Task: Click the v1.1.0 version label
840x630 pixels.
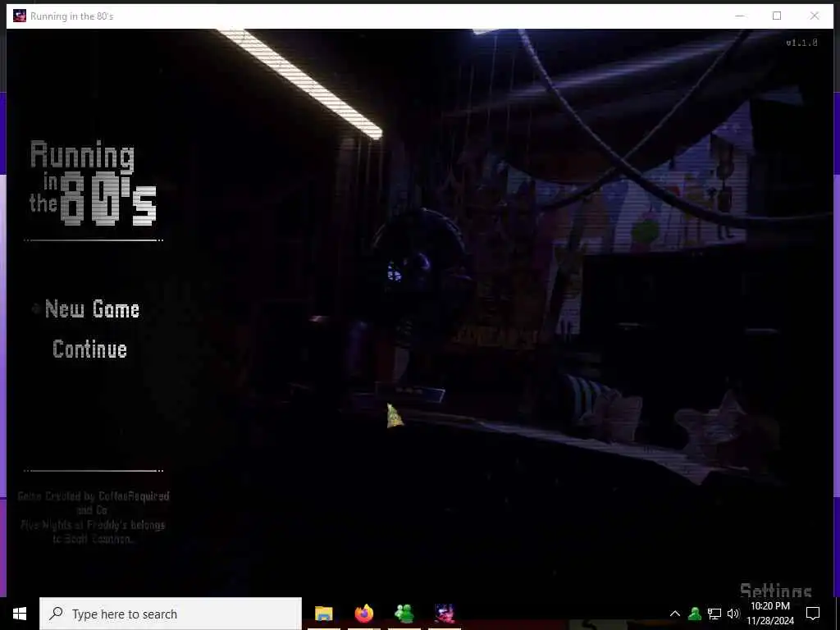Action: pyautogui.click(x=801, y=43)
